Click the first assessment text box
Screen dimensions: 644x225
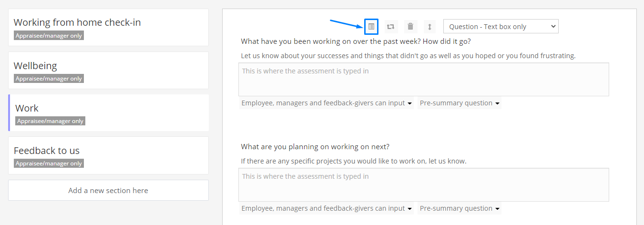pos(423,79)
